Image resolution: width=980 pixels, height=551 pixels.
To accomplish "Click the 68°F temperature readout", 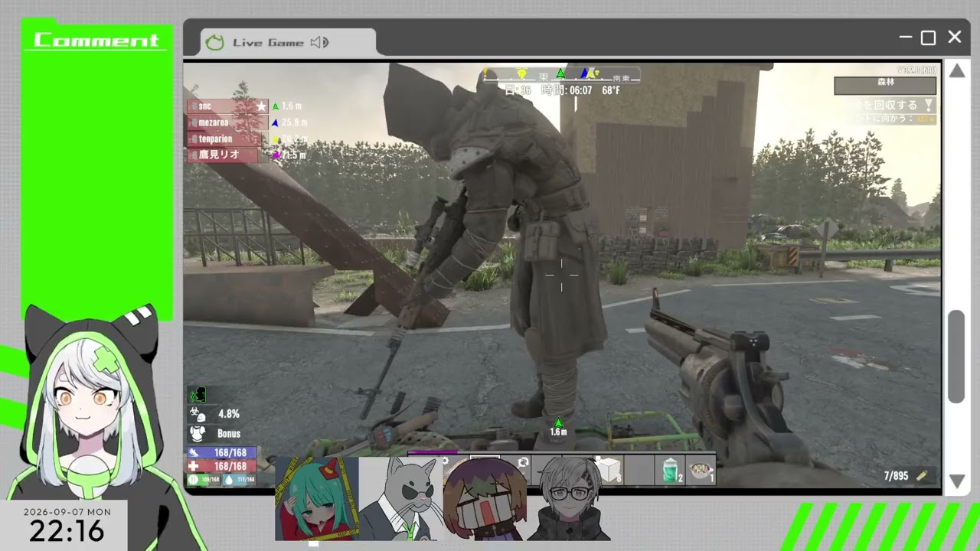I will point(611,90).
